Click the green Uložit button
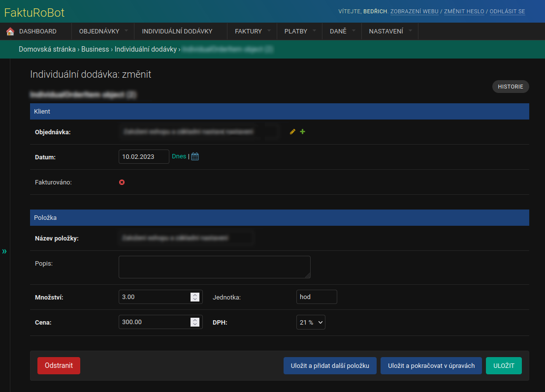This screenshot has width=545, height=392. point(504,366)
